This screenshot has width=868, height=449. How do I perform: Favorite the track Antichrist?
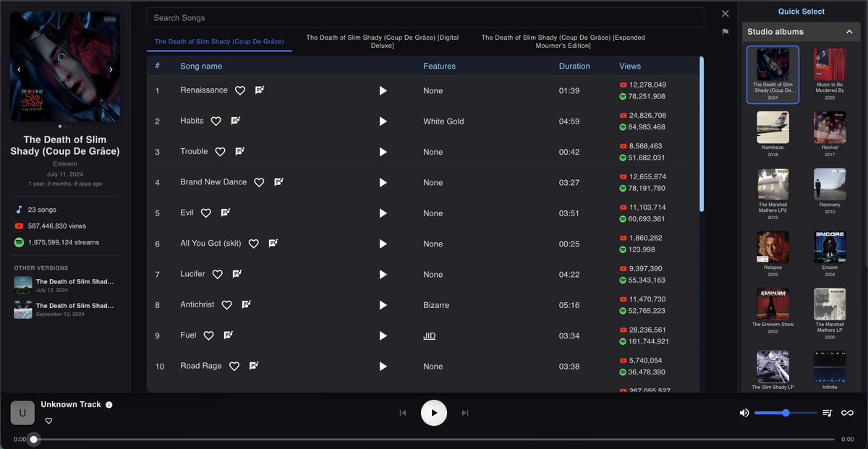click(226, 305)
